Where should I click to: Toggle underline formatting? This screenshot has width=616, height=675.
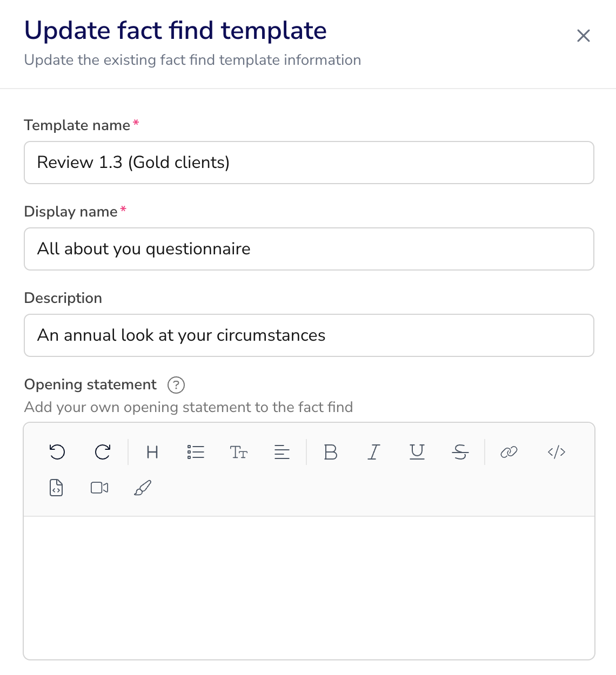(417, 452)
